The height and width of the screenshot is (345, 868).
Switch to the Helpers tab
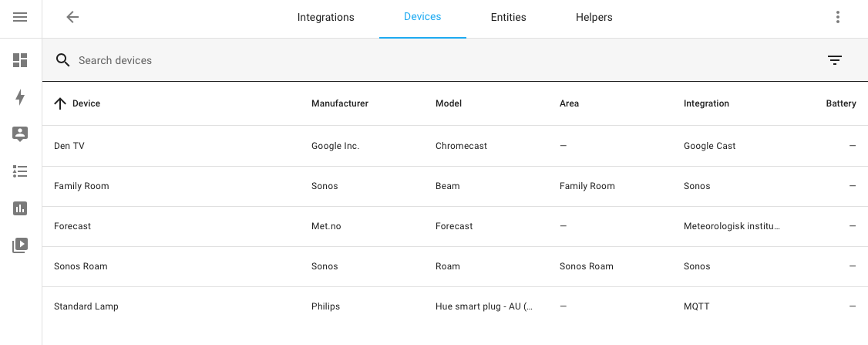coord(594,17)
